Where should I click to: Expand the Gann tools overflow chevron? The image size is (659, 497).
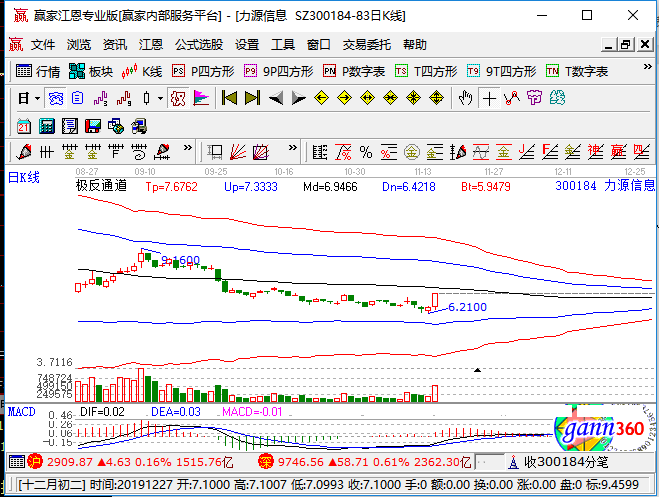293,147
